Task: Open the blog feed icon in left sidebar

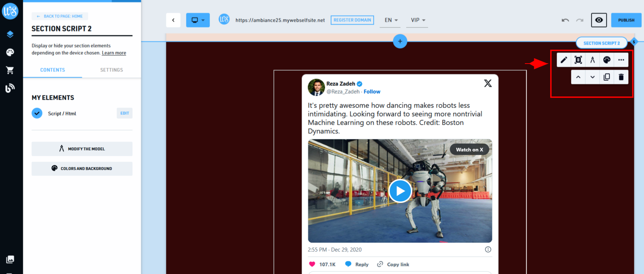Action: (x=10, y=88)
